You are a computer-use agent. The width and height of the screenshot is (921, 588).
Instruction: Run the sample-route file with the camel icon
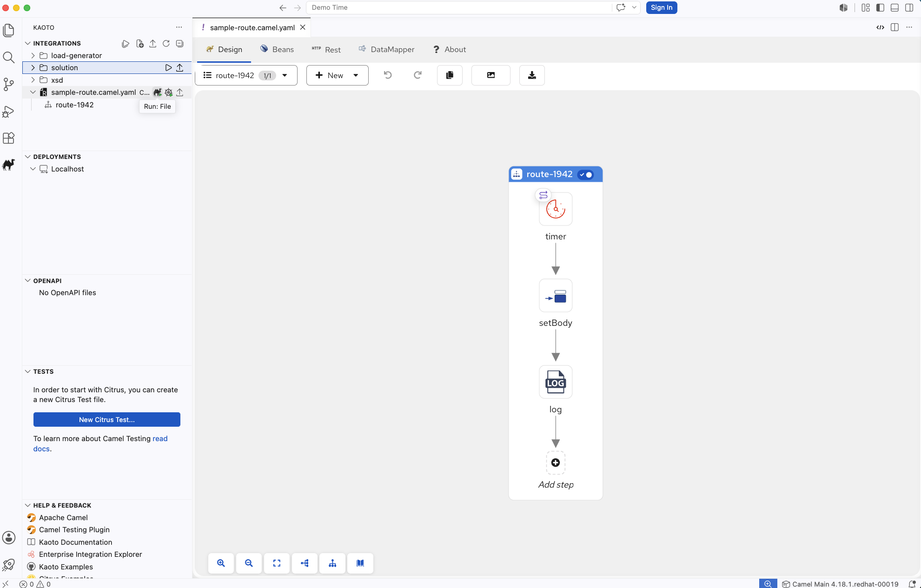(x=158, y=92)
